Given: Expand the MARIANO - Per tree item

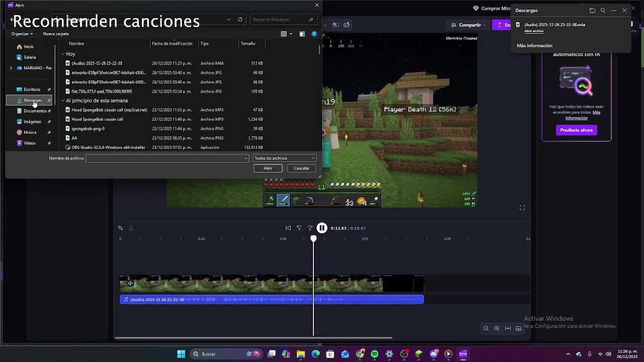Looking at the screenshot, I should 11,68.
